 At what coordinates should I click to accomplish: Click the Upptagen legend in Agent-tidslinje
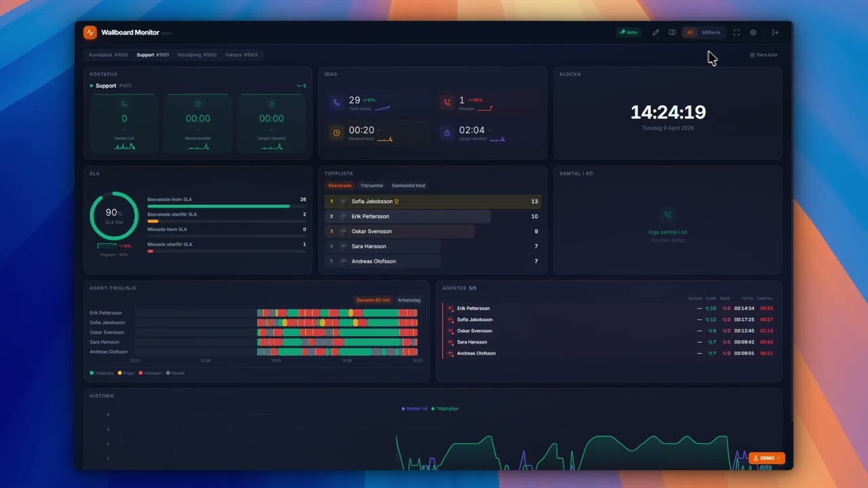[151, 373]
